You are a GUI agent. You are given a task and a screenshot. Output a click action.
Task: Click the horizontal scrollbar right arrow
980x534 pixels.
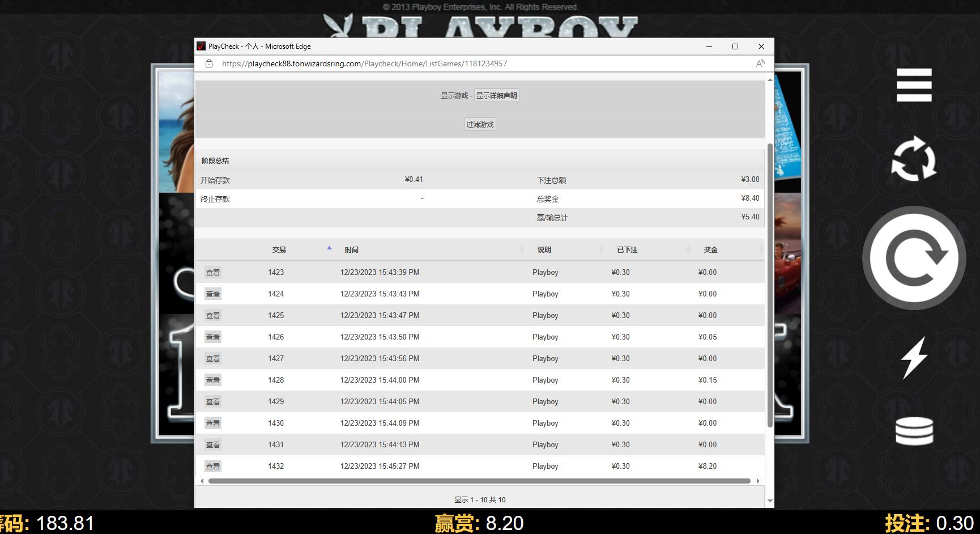point(758,481)
